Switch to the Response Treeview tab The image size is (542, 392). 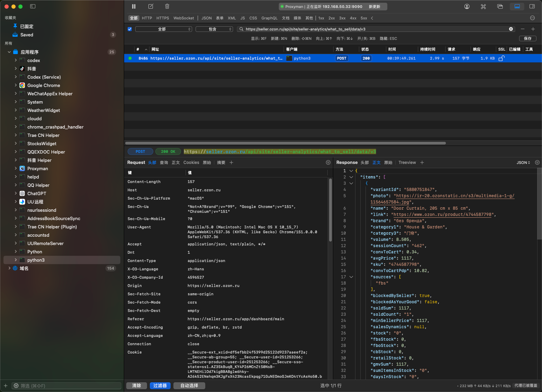pos(407,163)
